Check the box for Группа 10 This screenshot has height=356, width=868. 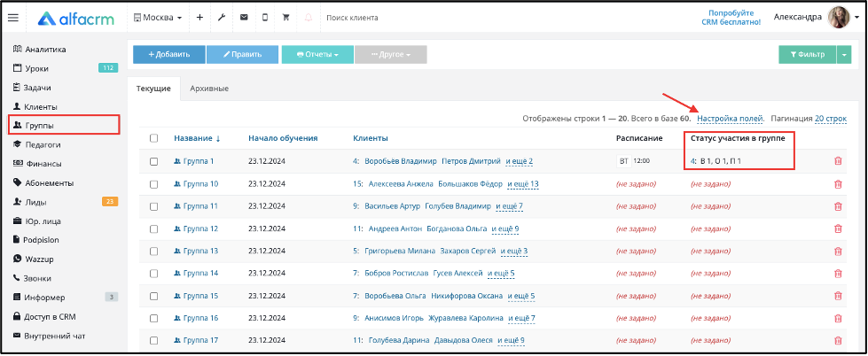pos(154,183)
